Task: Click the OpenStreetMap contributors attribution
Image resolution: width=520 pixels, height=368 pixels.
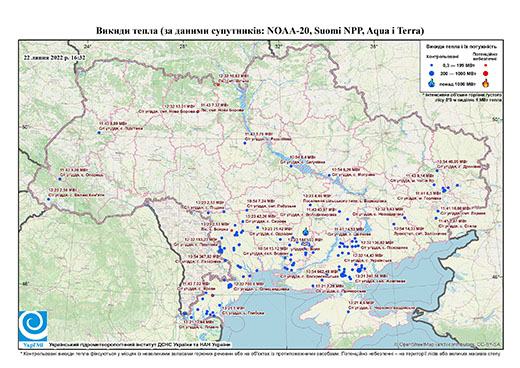Action: click(x=448, y=344)
